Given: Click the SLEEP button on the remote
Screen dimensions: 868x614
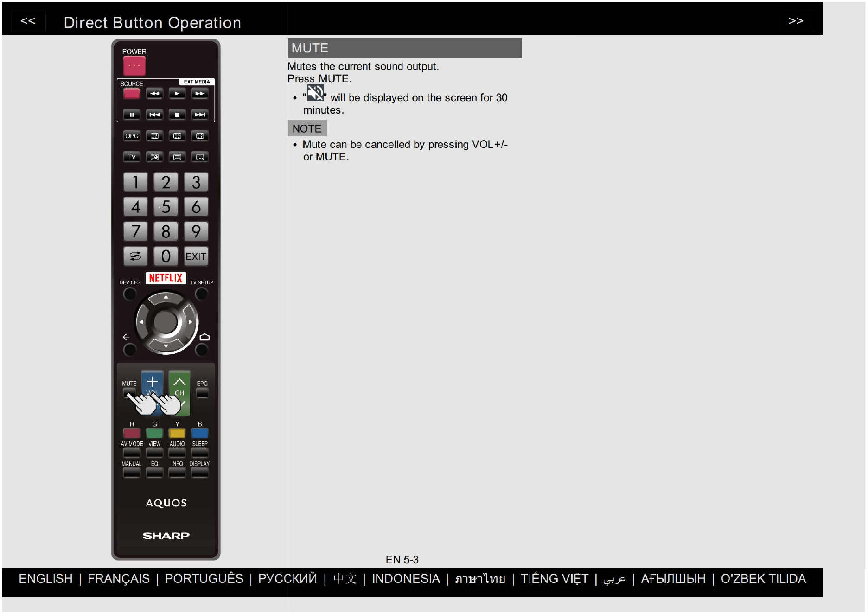Looking at the screenshot, I should [x=200, y=453].
